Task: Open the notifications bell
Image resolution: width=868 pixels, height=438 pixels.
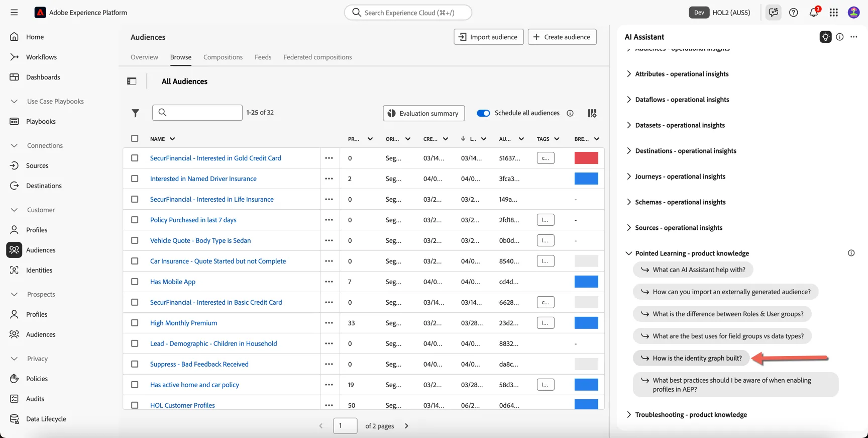Action: tap(814, 13)
